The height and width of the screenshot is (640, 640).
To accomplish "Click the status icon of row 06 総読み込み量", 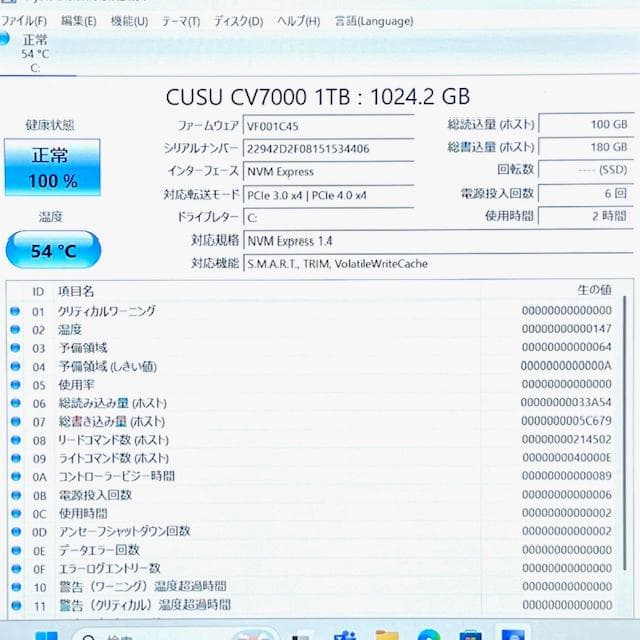I will pos(16,403).
